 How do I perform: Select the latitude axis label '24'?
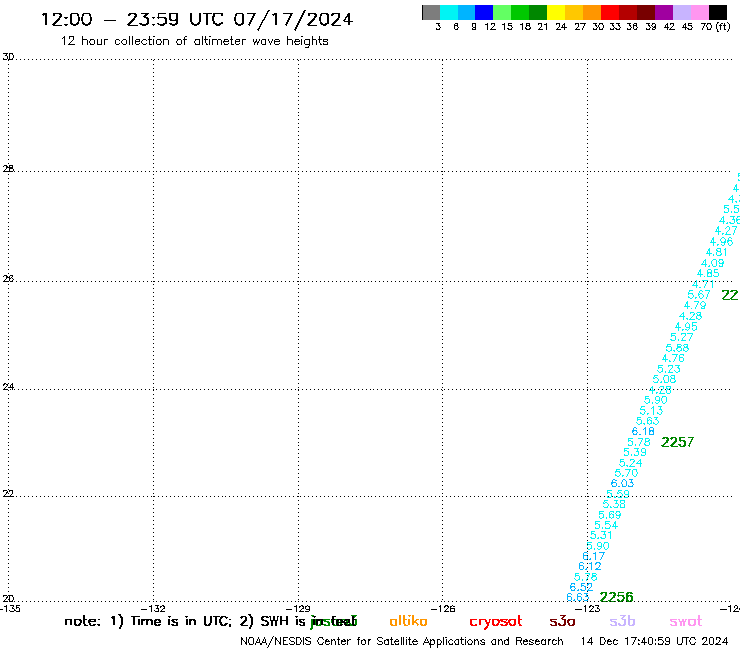(x=8, y=387)
